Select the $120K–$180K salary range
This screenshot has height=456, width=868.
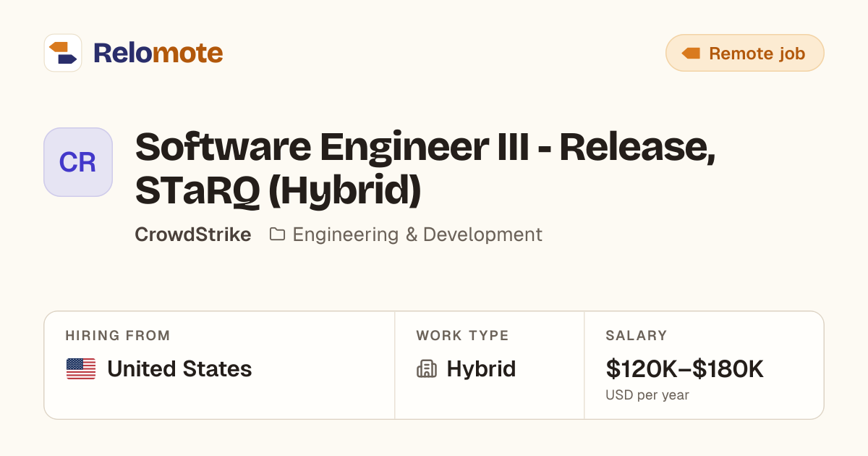685,369
